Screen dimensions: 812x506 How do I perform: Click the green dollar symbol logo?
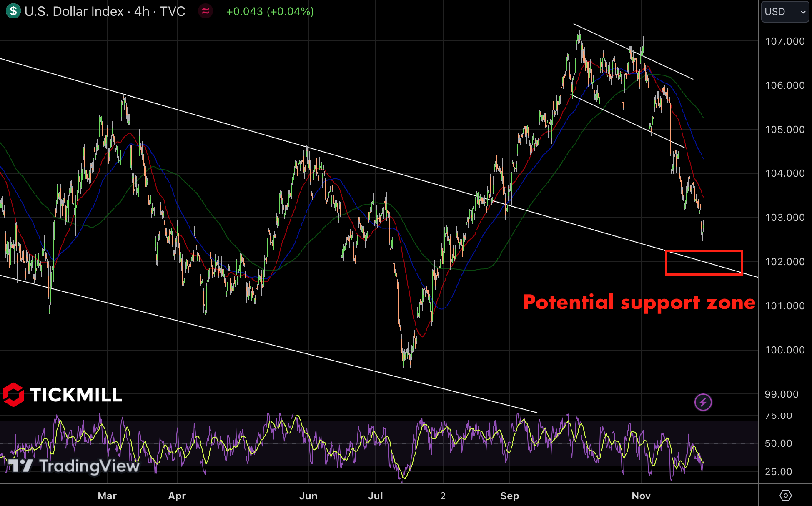click(x=13, y=11)
